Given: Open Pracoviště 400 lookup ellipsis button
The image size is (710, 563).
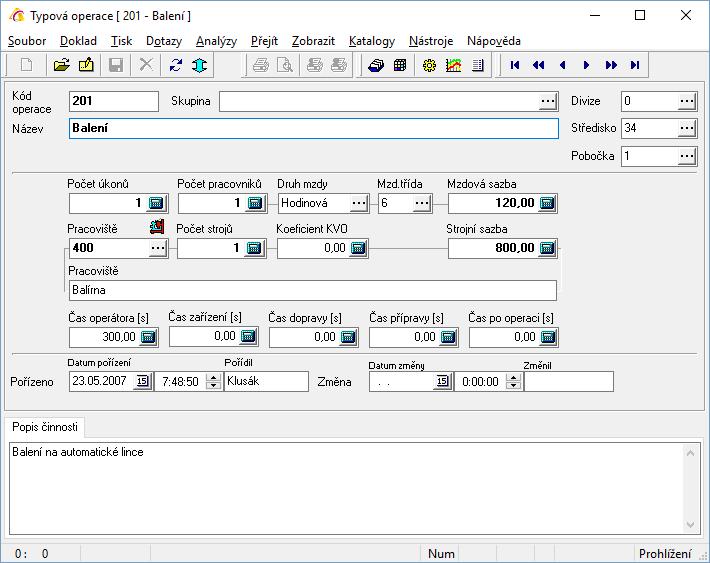Looking at the screenshot, I should click(x=158, y=248).
